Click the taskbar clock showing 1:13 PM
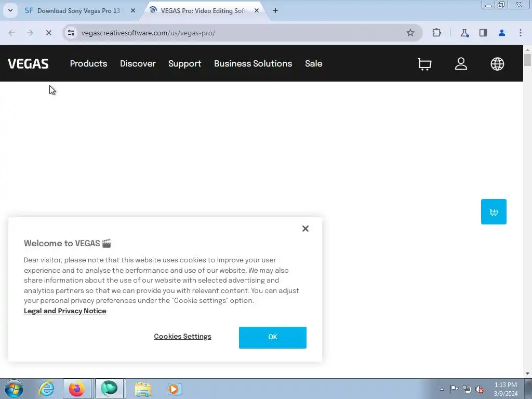The image size is (532, 399). point(506,389)
